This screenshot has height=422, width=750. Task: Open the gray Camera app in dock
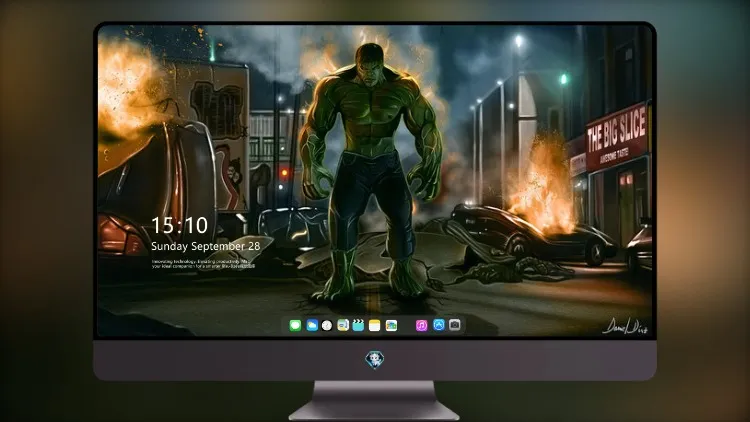pos(455,325)
